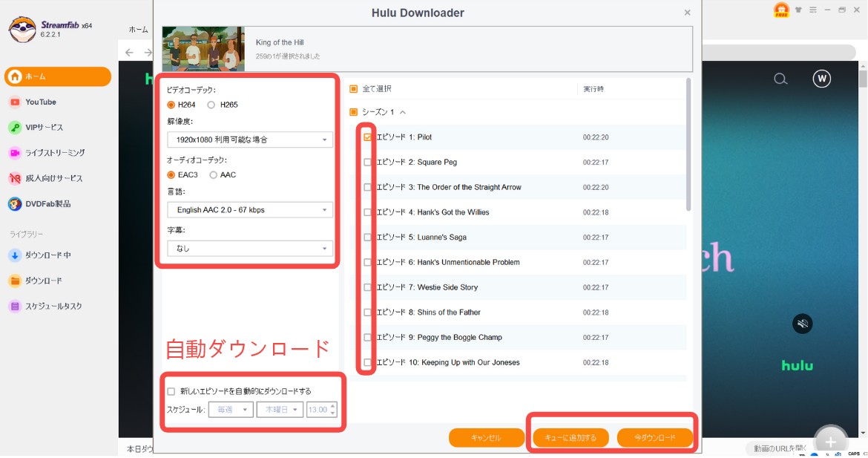Open the 毎週 schedule frequency dropdown

pos(231,410)
